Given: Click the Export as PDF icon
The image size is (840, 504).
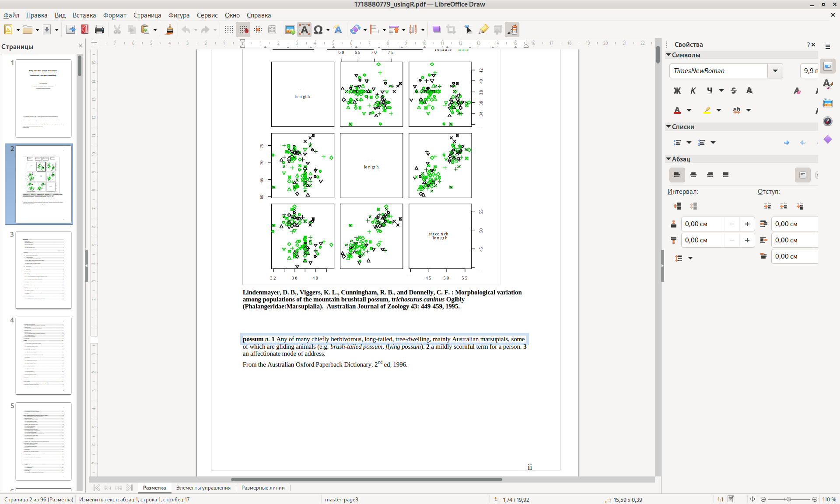Looking at the screenshot, I should [x=85, y=29].
